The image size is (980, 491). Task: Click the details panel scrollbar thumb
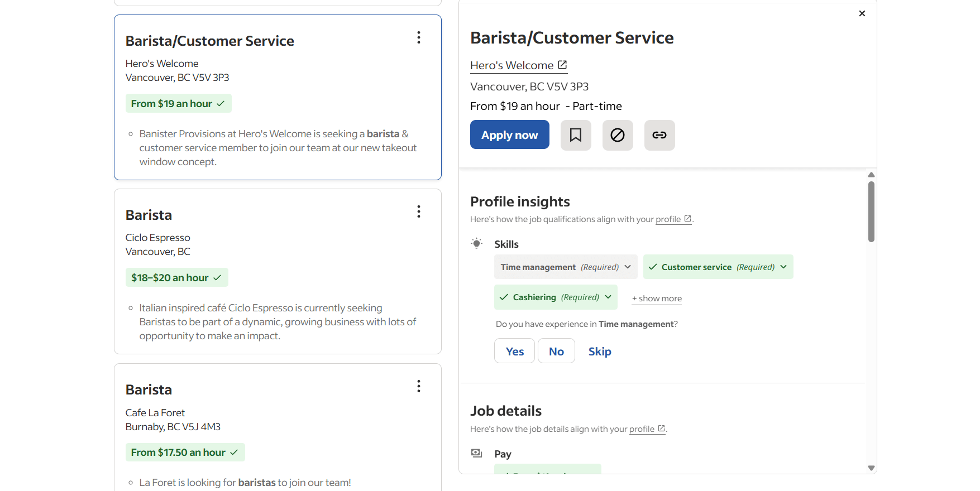(871, 211)
